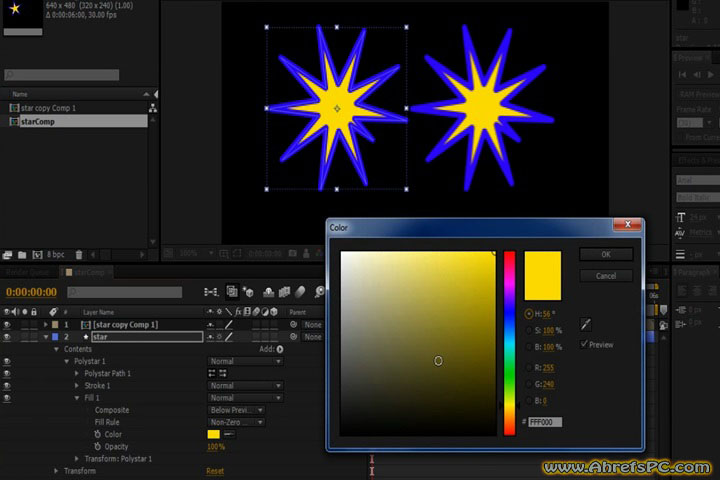Click the Interpret Footage icon in Project panel
This screenshot has width=720, height=480.
pyautogui.click(x=7, y=254)
